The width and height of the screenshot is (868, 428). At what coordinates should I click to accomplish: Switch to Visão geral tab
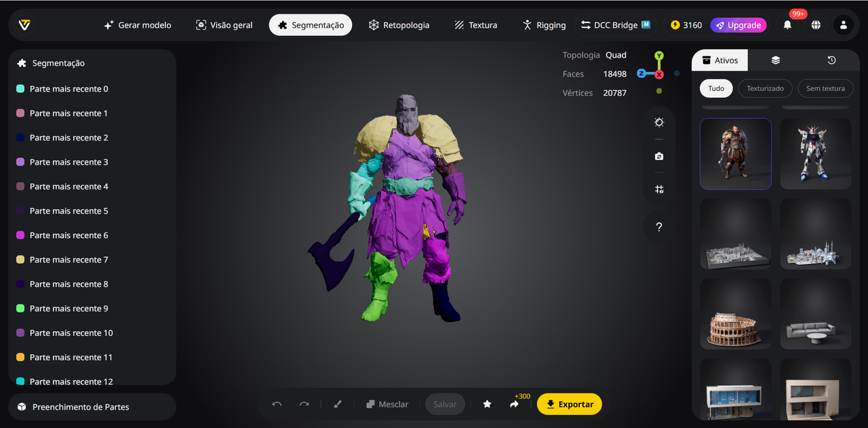[x=224, y=25]
